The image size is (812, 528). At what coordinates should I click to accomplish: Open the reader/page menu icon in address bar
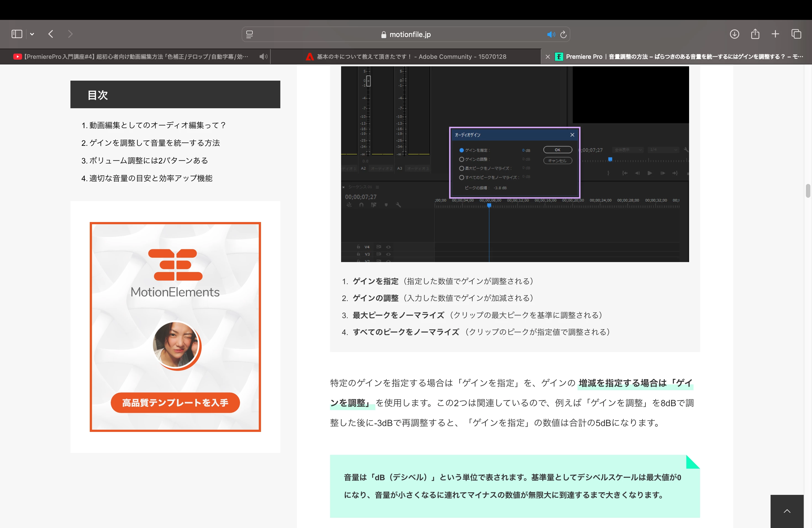249,35
